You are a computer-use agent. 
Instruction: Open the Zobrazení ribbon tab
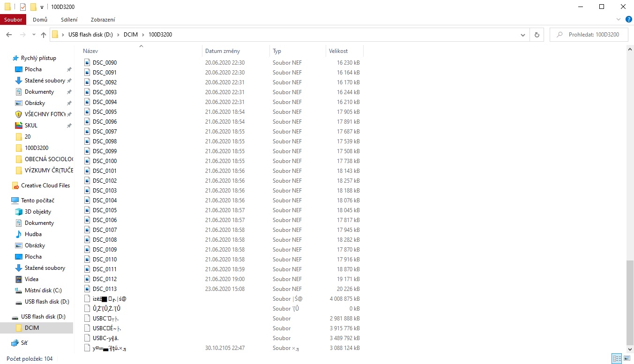[x=103, y=20]
